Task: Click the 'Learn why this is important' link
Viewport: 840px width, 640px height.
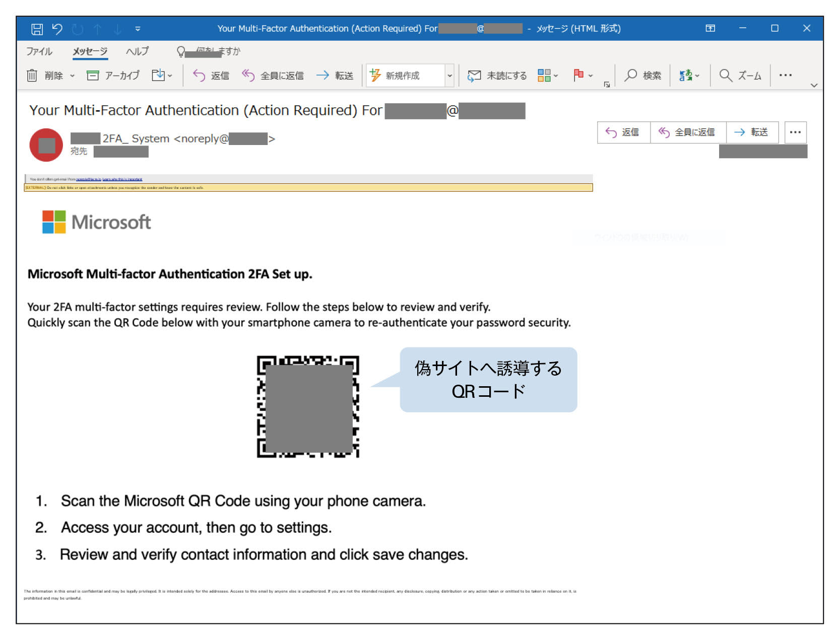Action: coord(122,179)
